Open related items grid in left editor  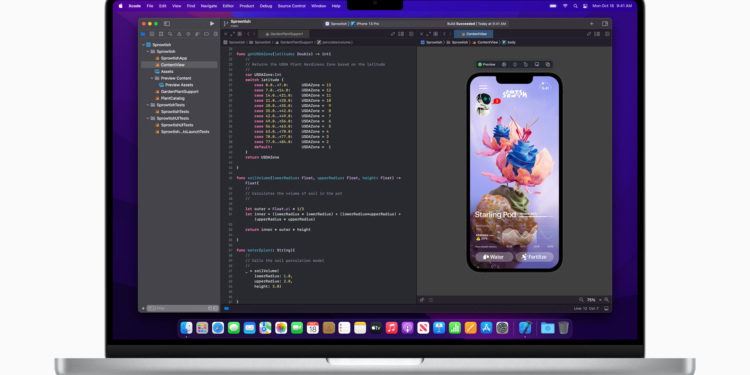(240, 34)
